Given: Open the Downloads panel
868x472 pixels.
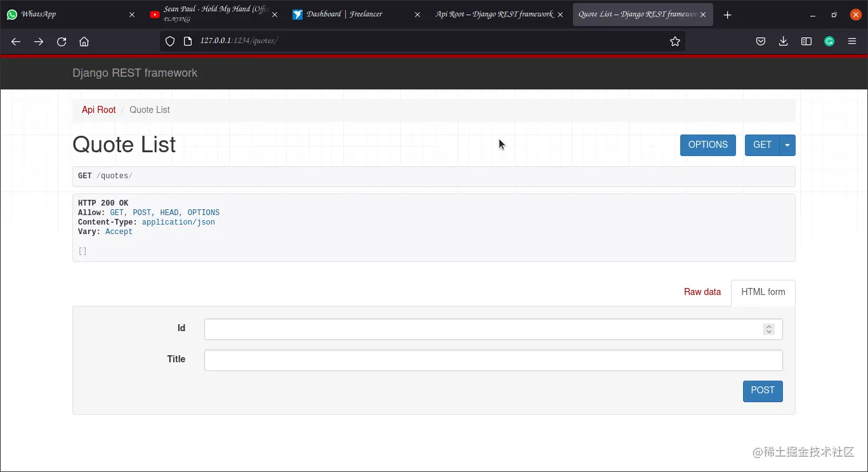Looking at the screenshot, I should (x=784, y=41).
